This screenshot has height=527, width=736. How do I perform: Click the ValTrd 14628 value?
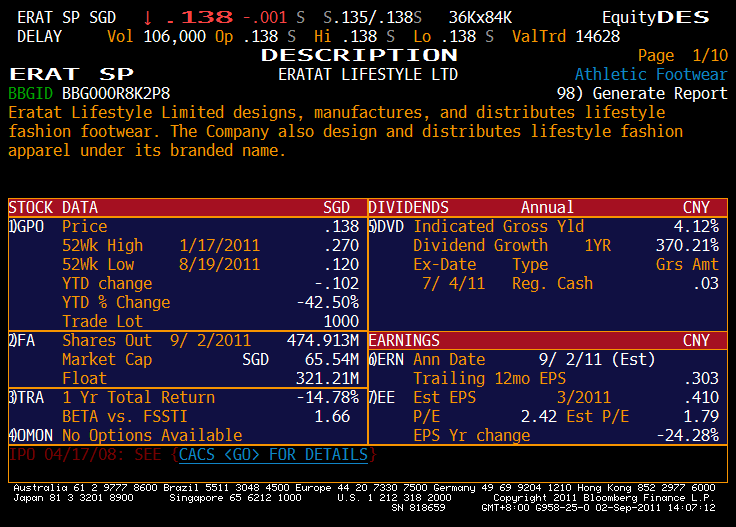coord(598,37)
